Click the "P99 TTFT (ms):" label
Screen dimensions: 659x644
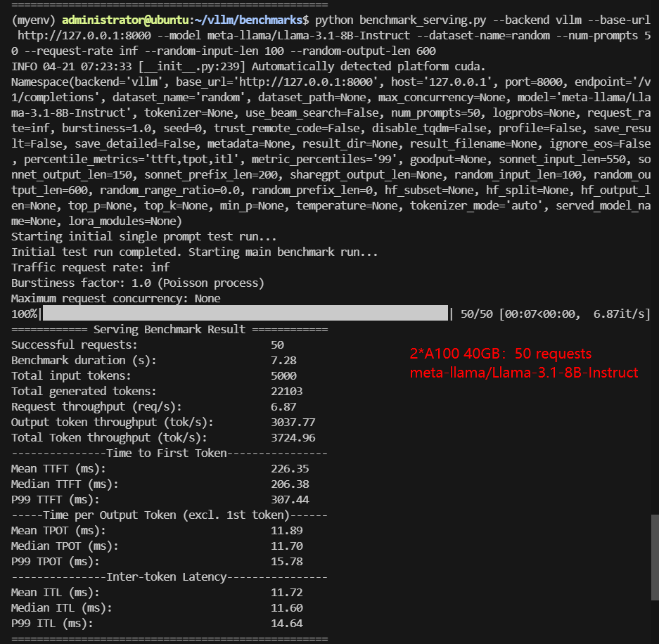pos(56,500)
